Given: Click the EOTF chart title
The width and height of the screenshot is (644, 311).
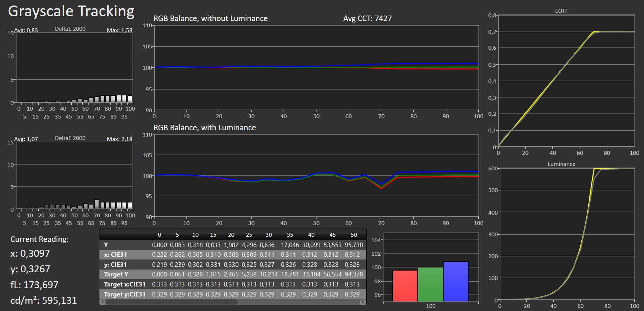Looking at the screenshot, I should click(x=561, y=11).
